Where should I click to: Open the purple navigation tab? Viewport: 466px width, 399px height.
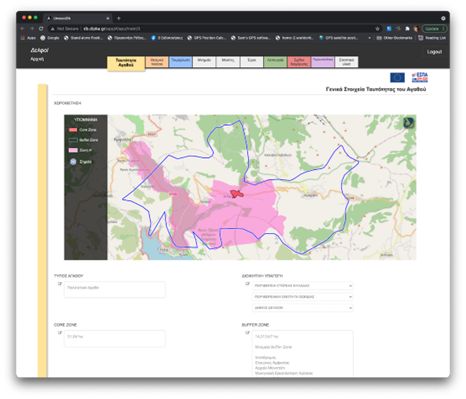click(x=323, y=62)
